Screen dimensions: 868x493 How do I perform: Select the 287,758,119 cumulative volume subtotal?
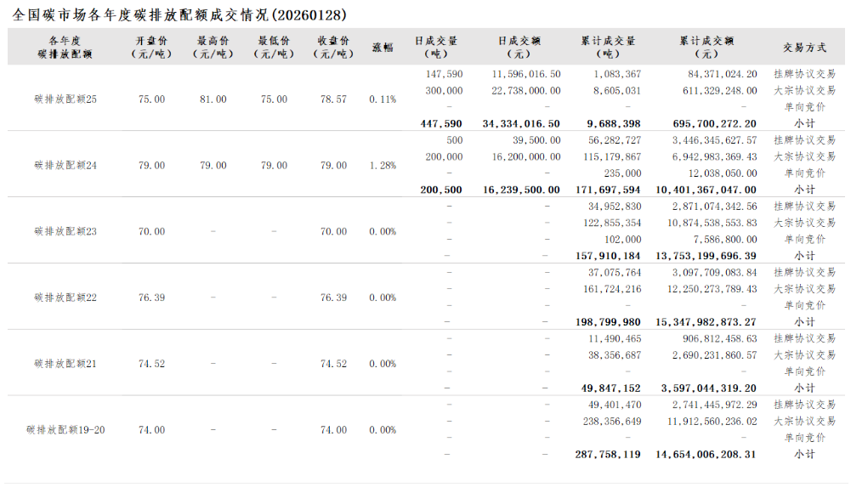[x=608, y=455]
